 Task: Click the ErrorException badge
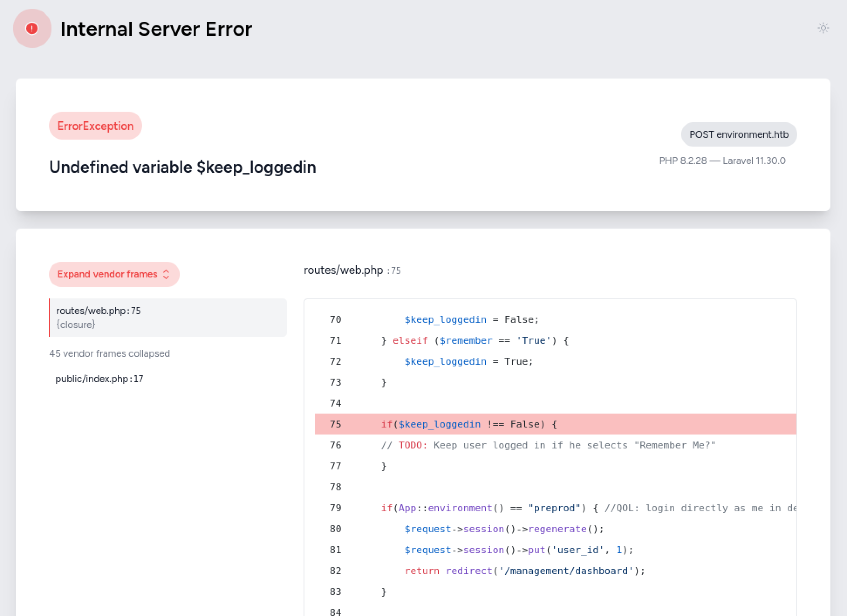click(95, 126)
